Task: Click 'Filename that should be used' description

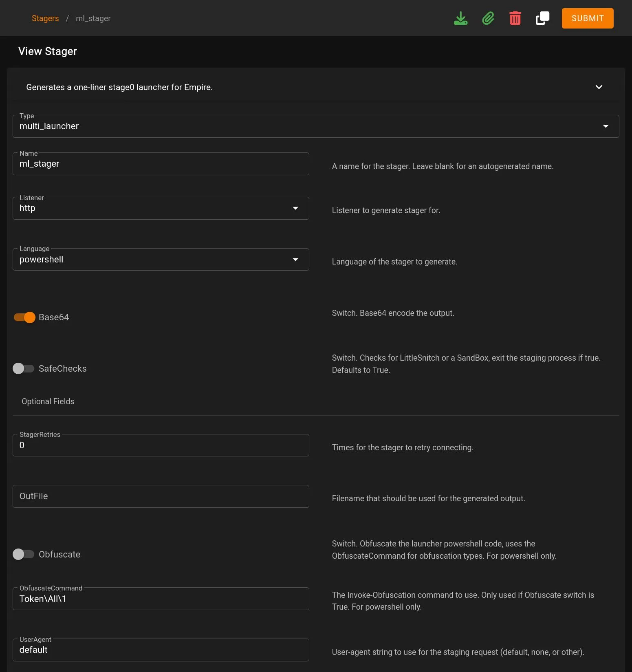Action: [428, 498]
